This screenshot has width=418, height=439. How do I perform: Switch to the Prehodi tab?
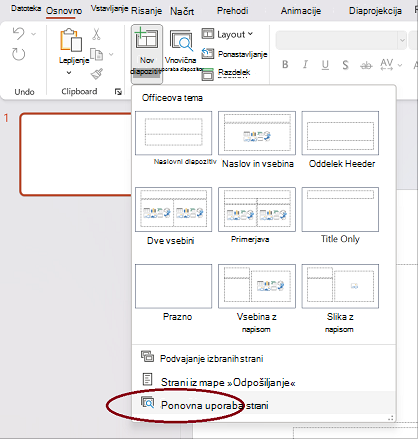pos(233,11)
